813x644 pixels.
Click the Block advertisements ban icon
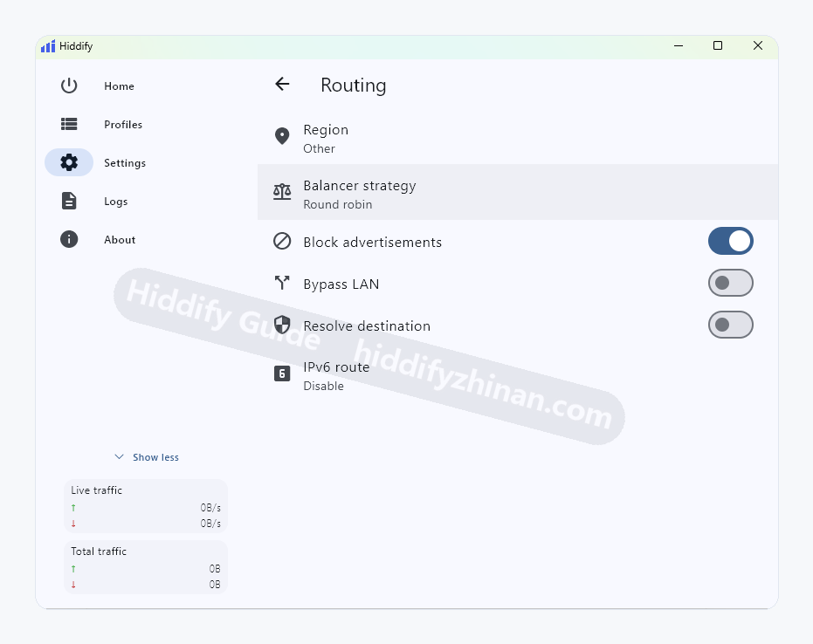(282, 241)
